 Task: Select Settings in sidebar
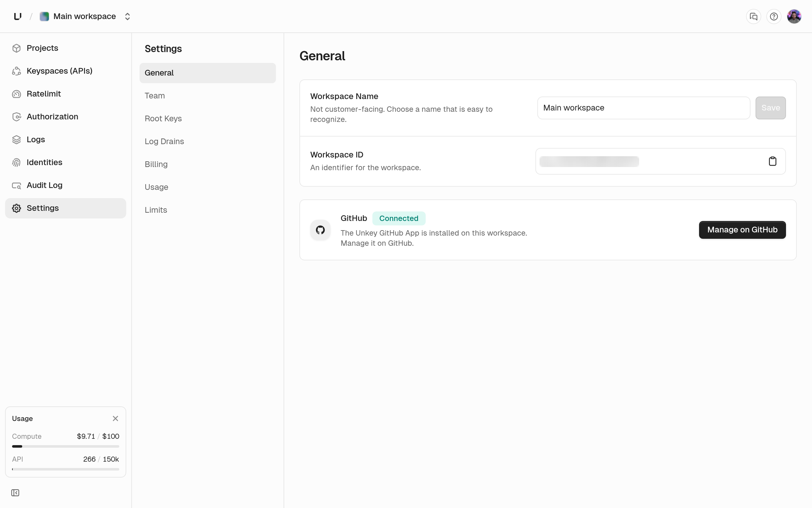tap(65, 208)
